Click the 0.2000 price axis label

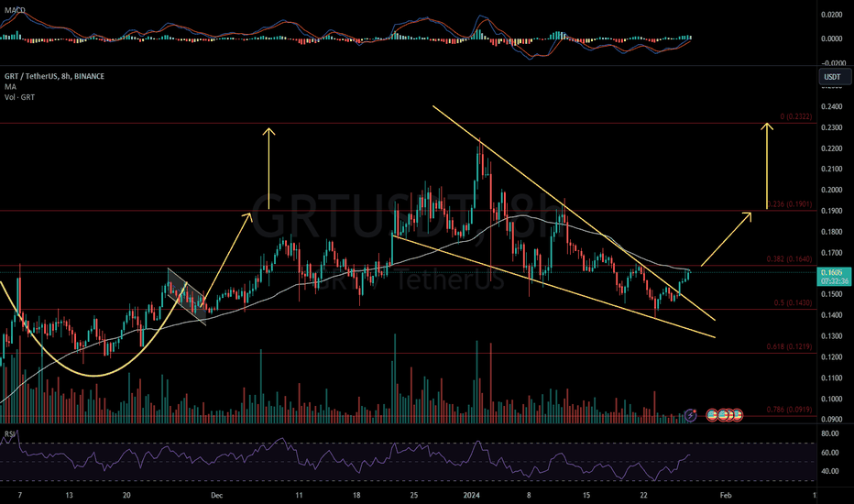832,191
